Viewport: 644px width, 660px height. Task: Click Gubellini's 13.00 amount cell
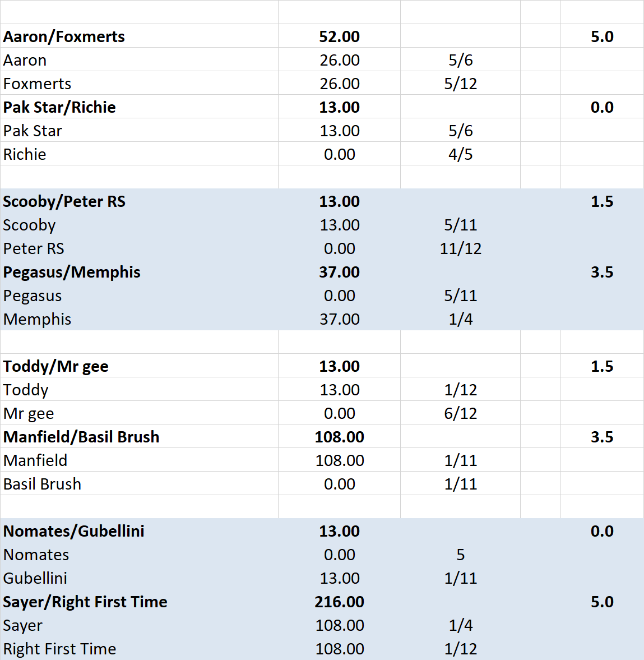pyautogui.click(x=339, y=578)
